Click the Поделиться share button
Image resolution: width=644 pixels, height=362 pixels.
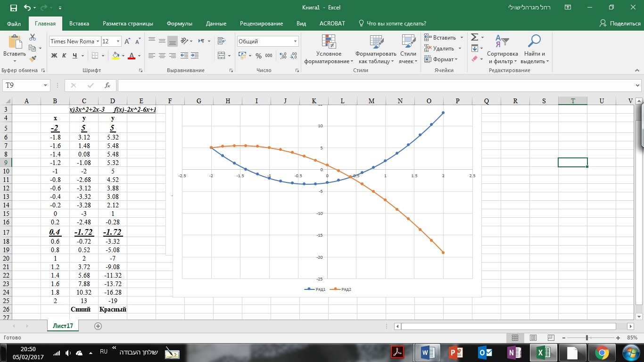(x=620, y=24)
